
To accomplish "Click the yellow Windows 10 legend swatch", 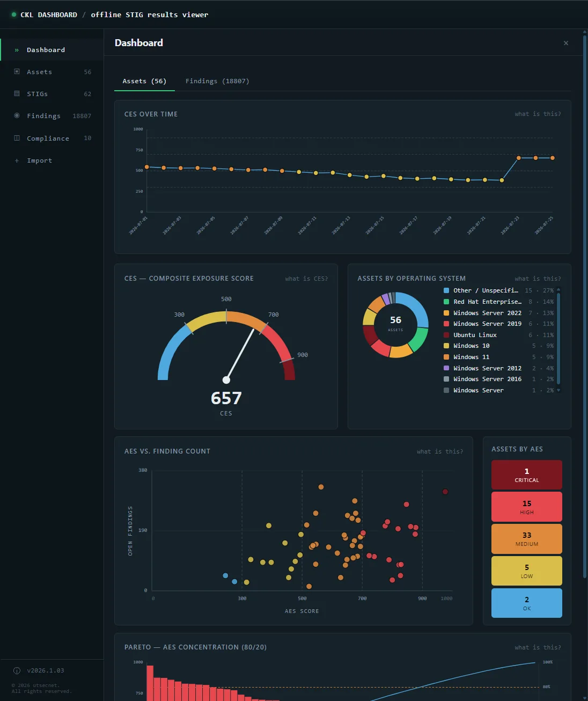I will click(x=446, y=346).
